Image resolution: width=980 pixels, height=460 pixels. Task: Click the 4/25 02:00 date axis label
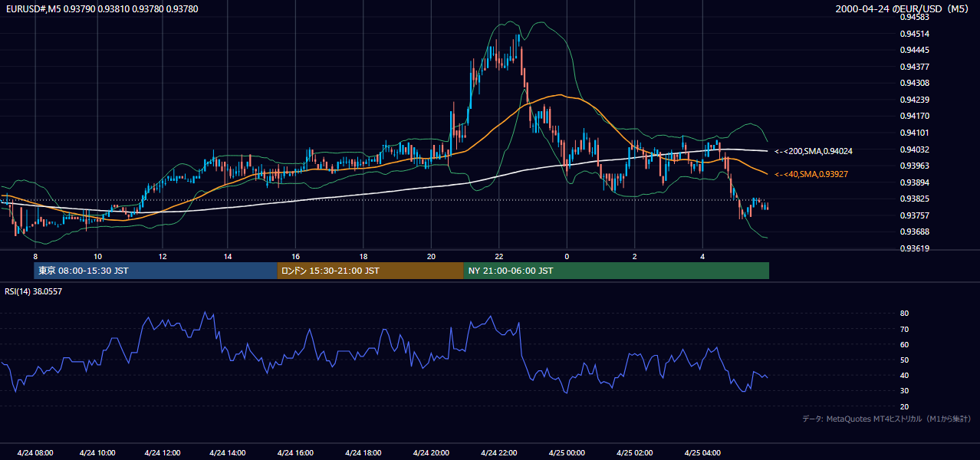pyautogui.click(x=635, y=453)
